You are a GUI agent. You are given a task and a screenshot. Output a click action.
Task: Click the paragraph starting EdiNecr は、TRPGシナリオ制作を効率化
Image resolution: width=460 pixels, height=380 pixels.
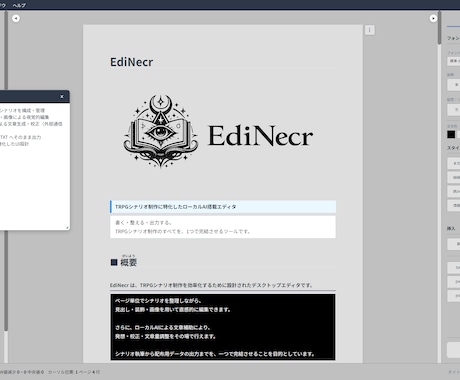(x=211, y=285)
